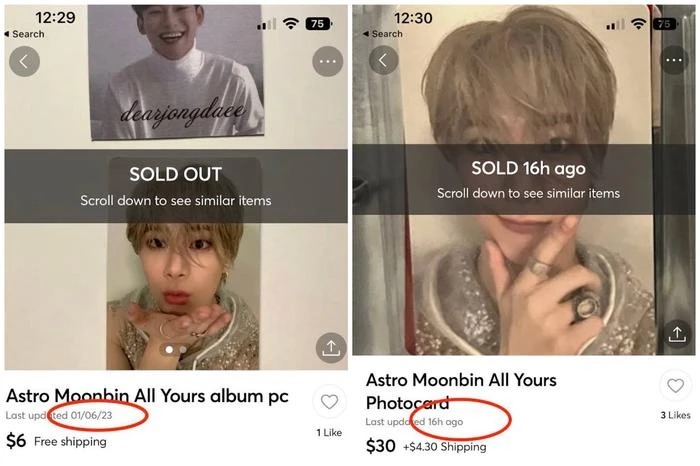Like the All Yours Photocard listing
The image size is (700, 466).
[676, 386]
